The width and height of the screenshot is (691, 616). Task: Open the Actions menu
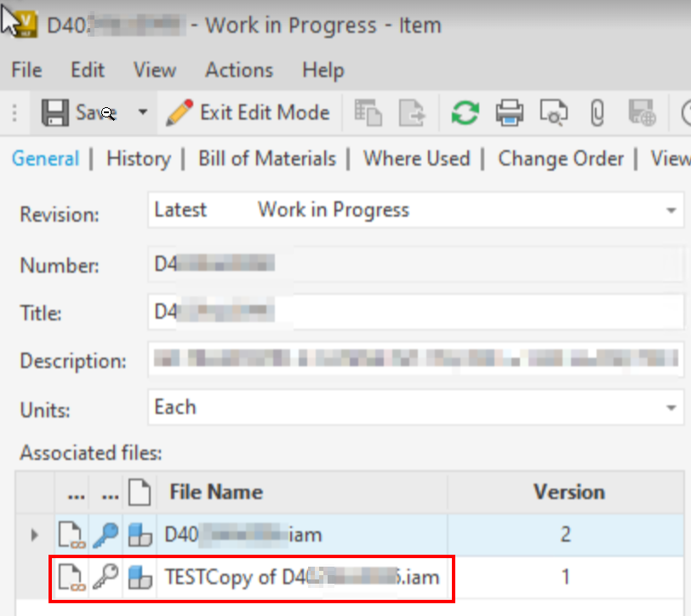point(238,71)
